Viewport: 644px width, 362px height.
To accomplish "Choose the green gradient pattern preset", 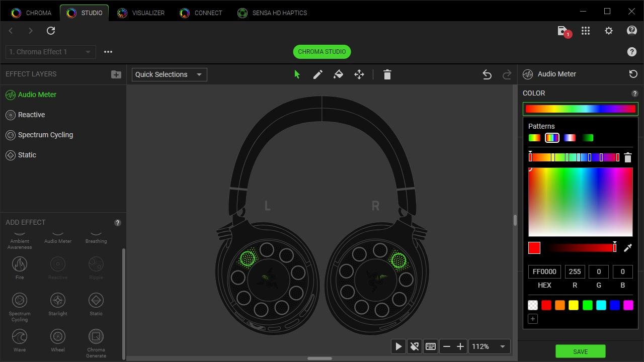I will 588,138.
